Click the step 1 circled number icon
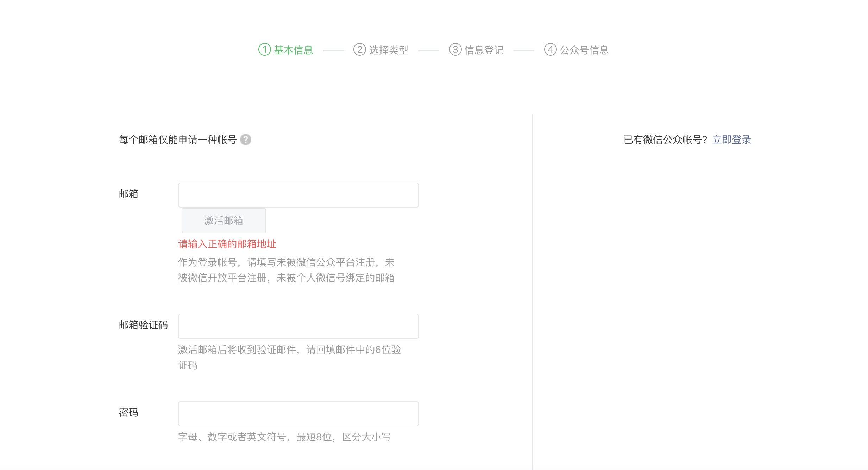Viewport: 868px width, 470px height. (264, 50)
